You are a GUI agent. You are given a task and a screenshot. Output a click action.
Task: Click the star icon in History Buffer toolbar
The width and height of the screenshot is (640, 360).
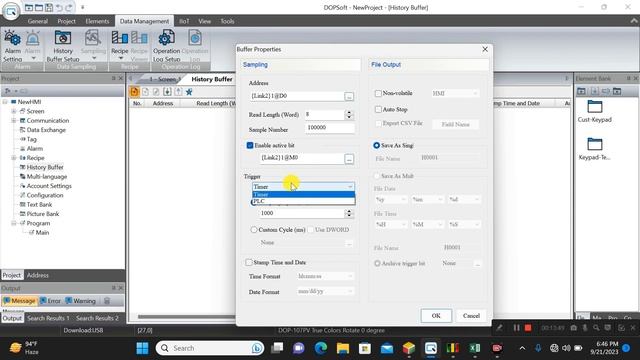pyautogui.click(x=189, y=92)
